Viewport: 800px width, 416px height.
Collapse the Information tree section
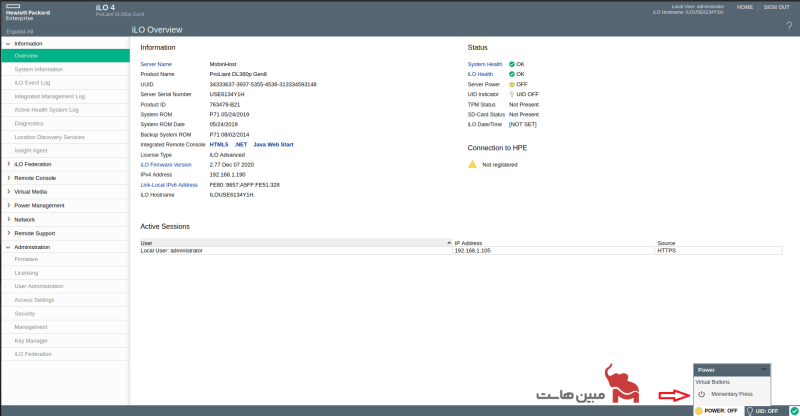click(9, 44)
